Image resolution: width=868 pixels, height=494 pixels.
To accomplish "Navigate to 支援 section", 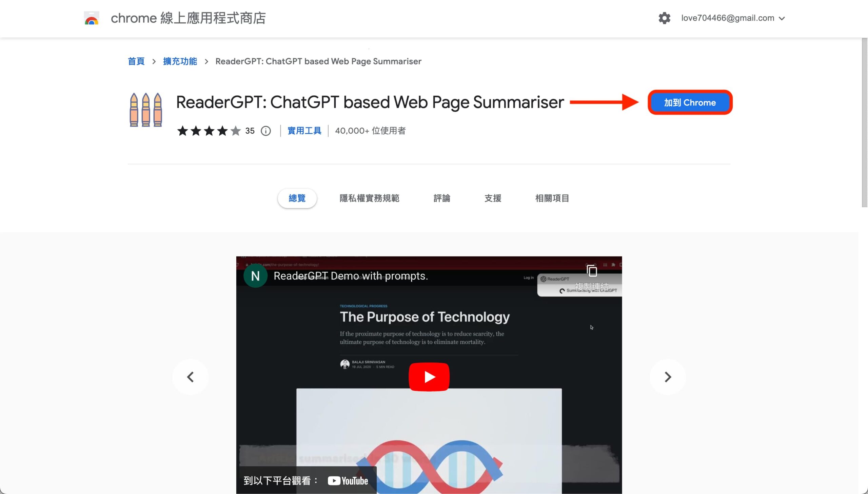I will tap(492, 198).
